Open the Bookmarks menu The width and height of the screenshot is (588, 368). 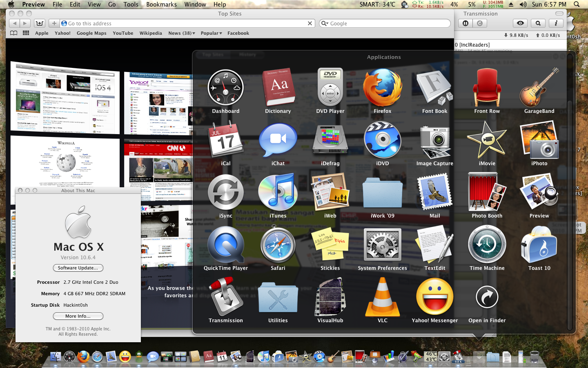(162, 4)
